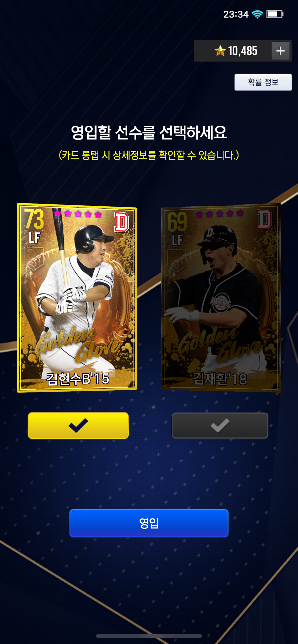298x644 pixels.
Task: Tap the LF position label on 김현수 card
Action: point(34,238)
